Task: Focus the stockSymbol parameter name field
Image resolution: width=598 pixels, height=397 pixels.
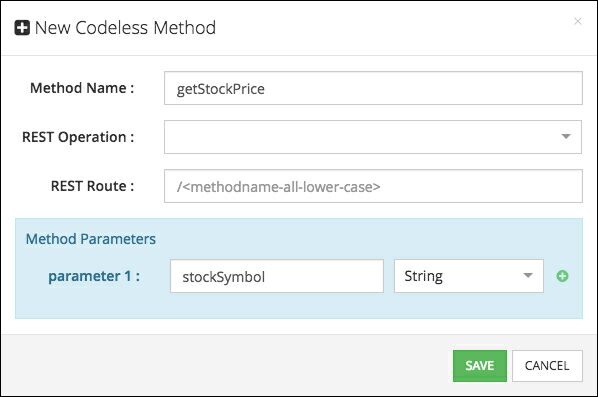Action: tap(277, 276)
